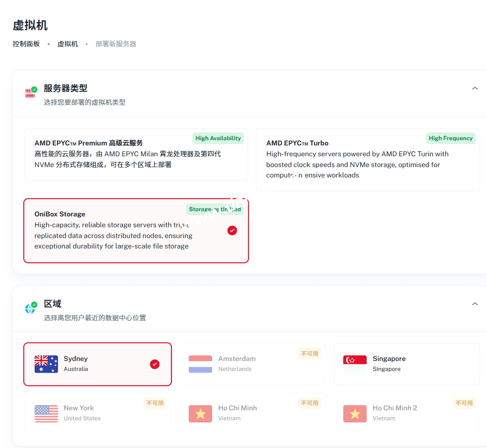Click the Ho Chi Minh Vietnam flag
The height and width of the screenshot is (448, 487).
coord(200,413)
